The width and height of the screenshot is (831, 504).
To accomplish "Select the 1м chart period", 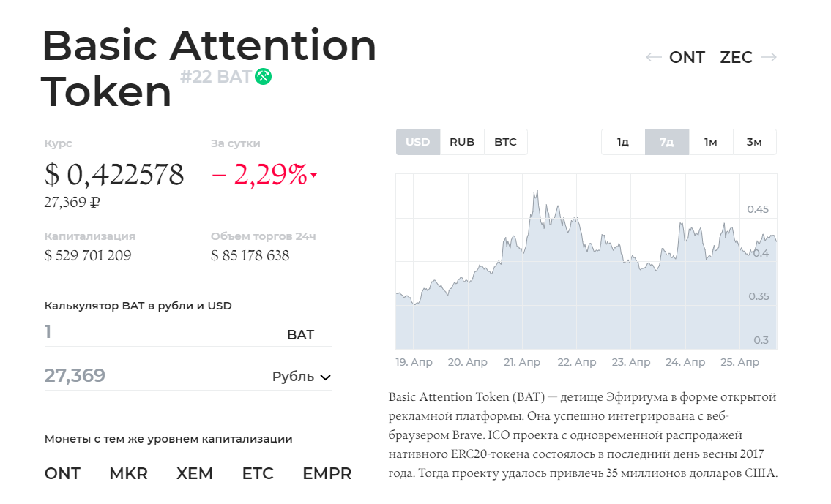I will click(x=711, y=142).
